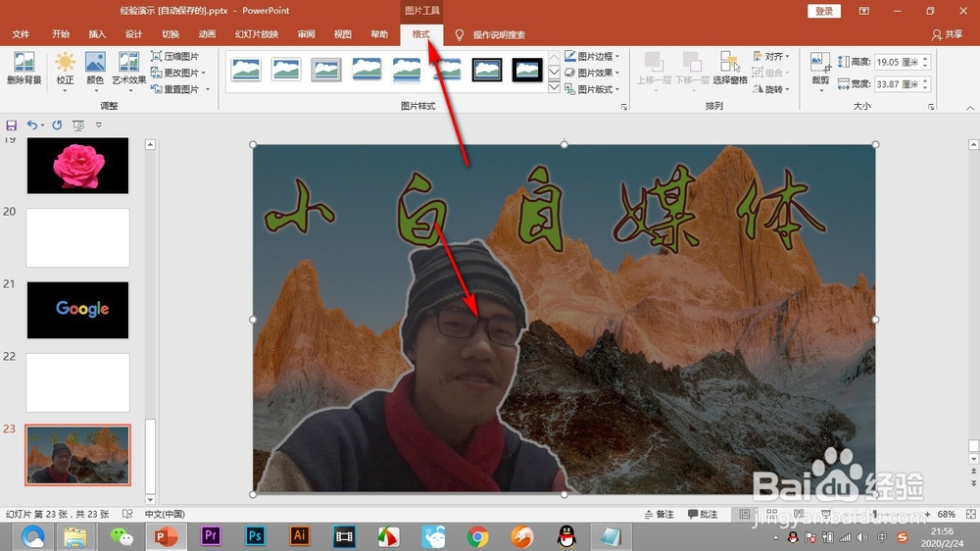Switch to the Insert (插入) tab
The image size is (980, 551).
tap(97, 34)
